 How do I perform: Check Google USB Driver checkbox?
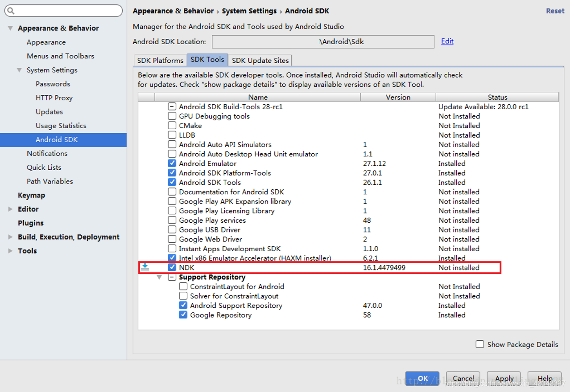[172, 230]
